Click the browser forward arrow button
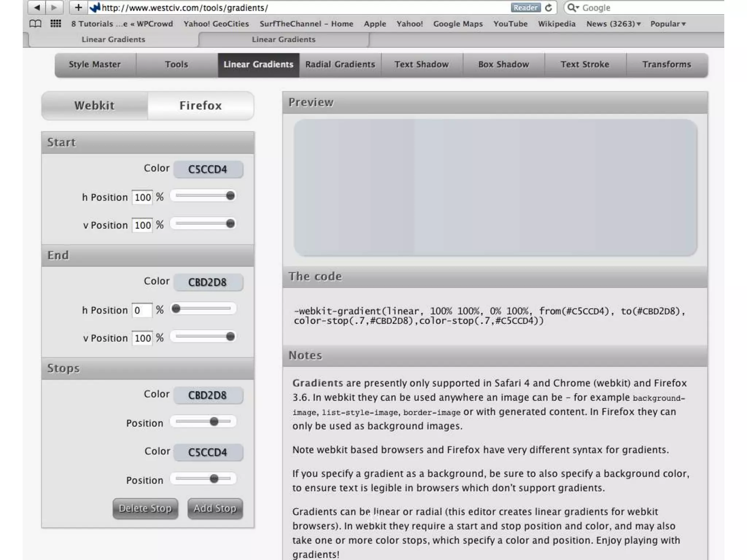 coord(54,7)
